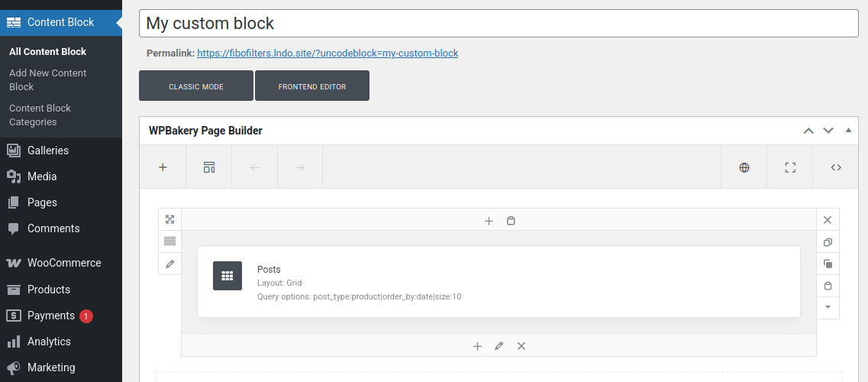Screen dimensions: 868x382
Task: Collapse the WPBakery Page Builder panel triangle
Action: (x=848, y=131)
